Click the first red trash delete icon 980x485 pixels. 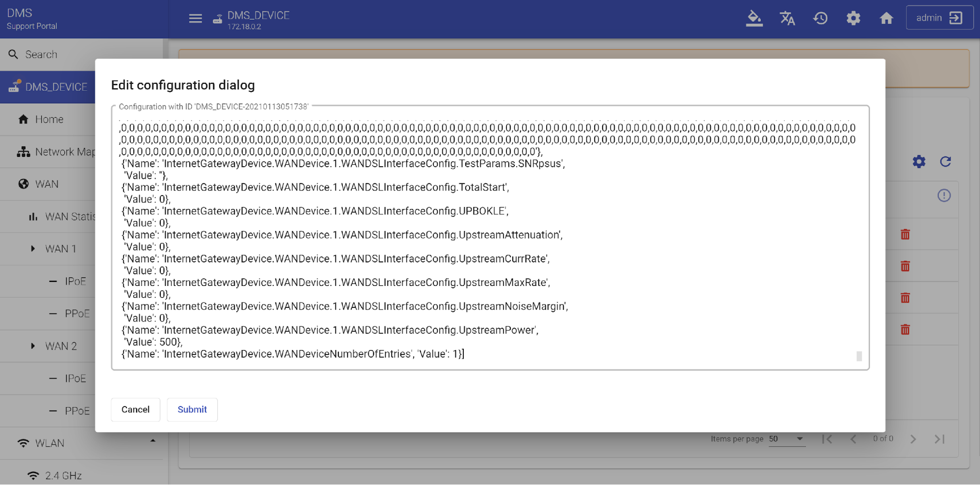[x=905, y=234]
